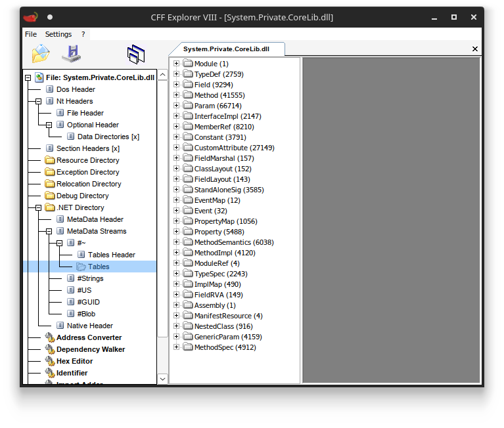Viewport: 504px width, 428px height.
Task: Click the Dependency Walker gear icon
Action: pyautogui.click(x=50, y=349)
